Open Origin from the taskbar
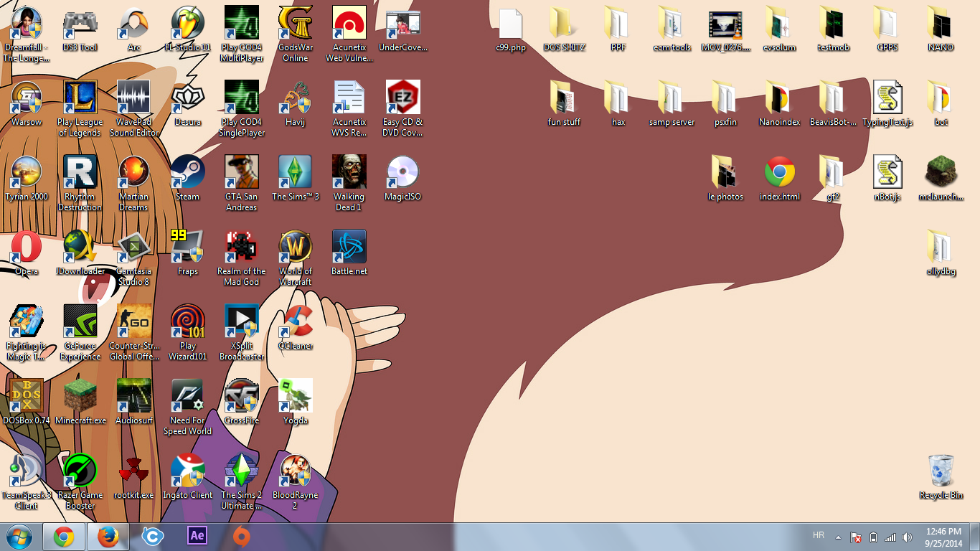Screen dimensions: 980x551 click(x=241, y=537)
